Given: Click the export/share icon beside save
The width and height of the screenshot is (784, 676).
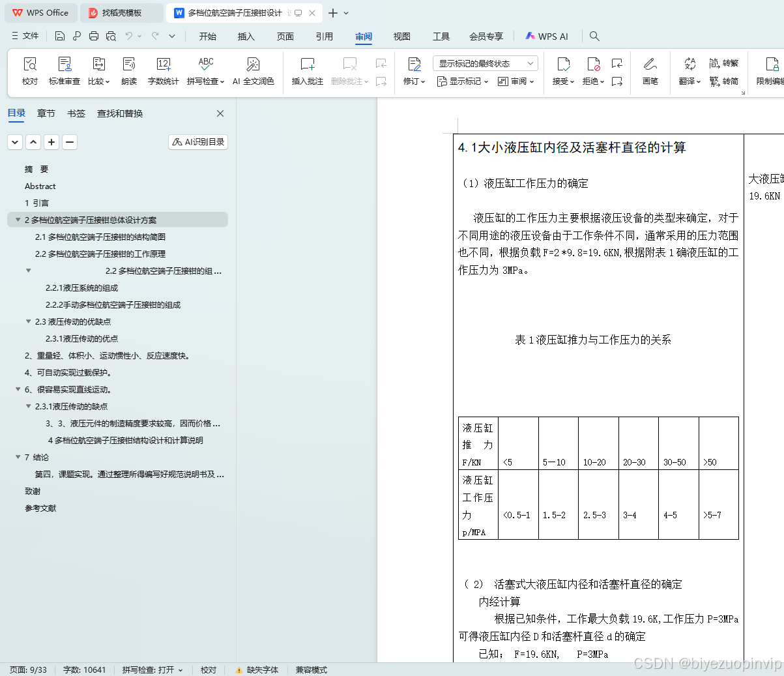Looking at the screenshot, I should (x=77, y=37).
